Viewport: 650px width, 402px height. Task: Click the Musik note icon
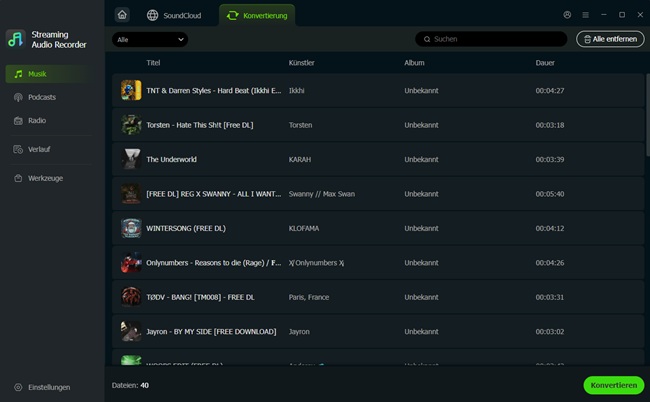pyautogui.click(x=18, y=74)
